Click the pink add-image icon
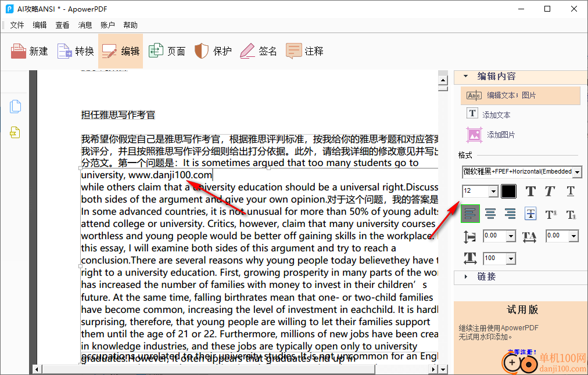Viewport: 588px width, 375px height. [474, 135]
